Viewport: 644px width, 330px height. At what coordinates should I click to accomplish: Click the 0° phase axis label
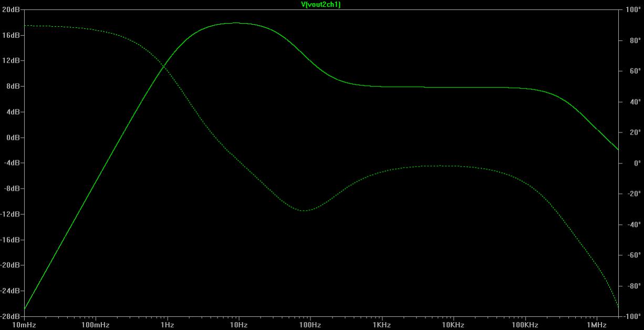point(637,163)
